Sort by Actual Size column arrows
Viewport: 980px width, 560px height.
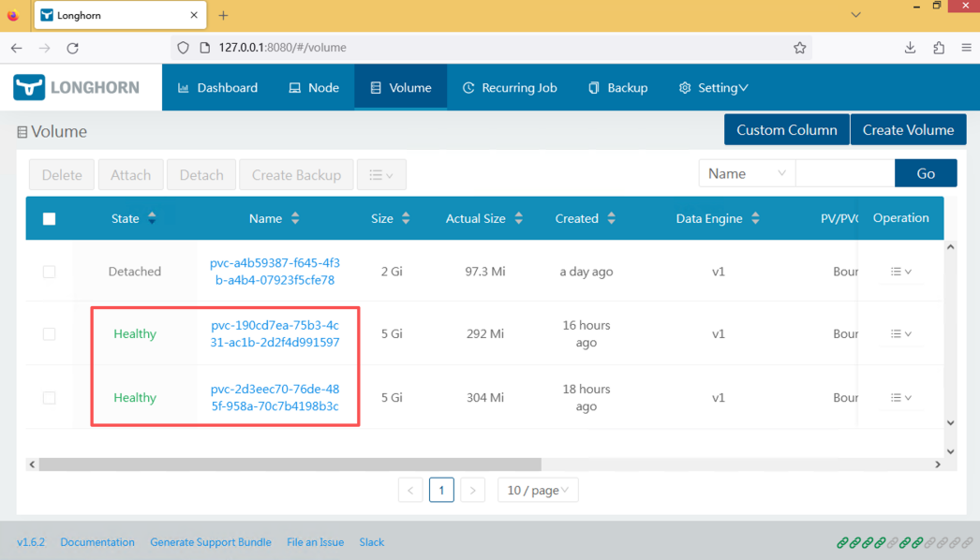point(519,218)
